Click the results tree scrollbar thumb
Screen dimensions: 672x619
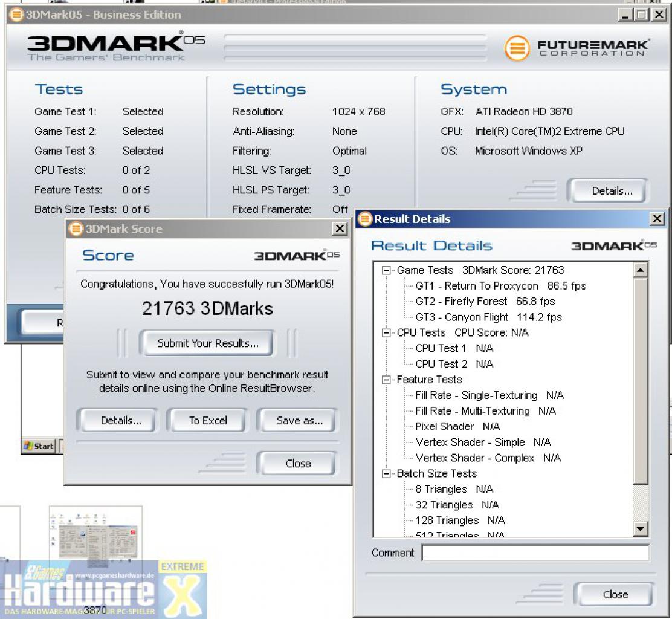(641, 381)
